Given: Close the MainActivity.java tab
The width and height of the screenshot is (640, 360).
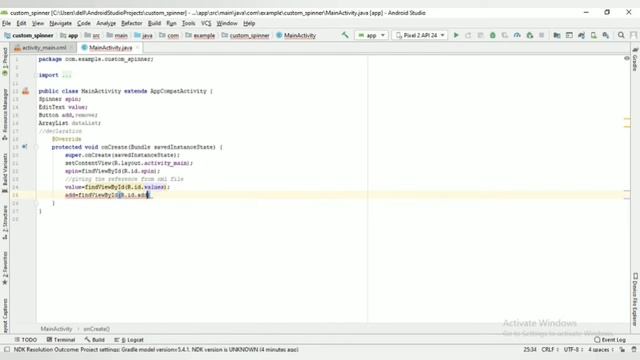Looking at the screenshot, I should [x=138, y=48].
